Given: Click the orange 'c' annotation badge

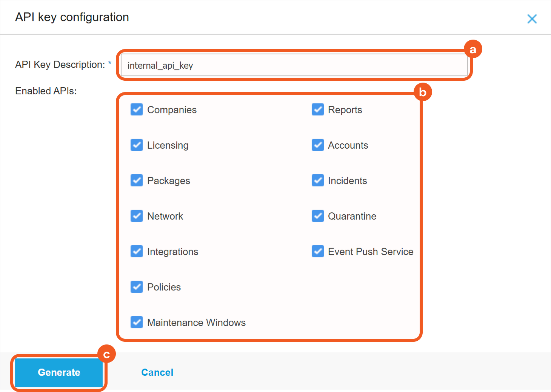Looking at the screenshot, I should coord(107,354).
